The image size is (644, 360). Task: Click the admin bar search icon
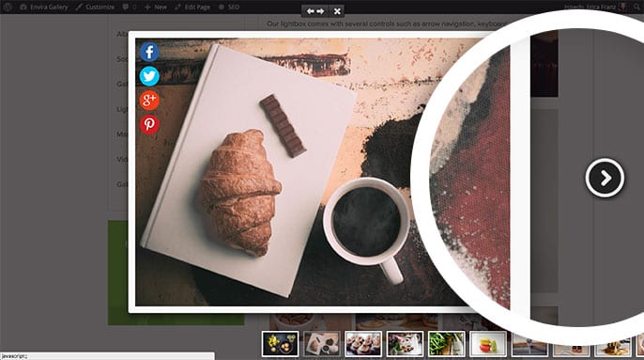point(636,7)
